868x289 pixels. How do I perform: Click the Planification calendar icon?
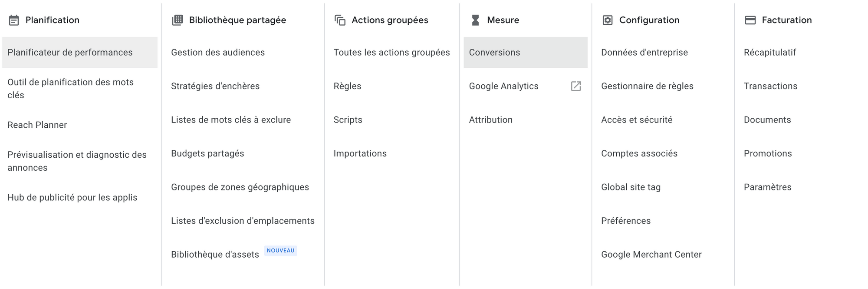pos(14,20)
